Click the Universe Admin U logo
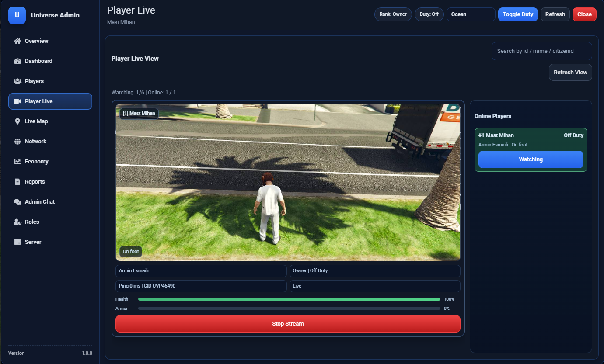 (x=17, y=15)
